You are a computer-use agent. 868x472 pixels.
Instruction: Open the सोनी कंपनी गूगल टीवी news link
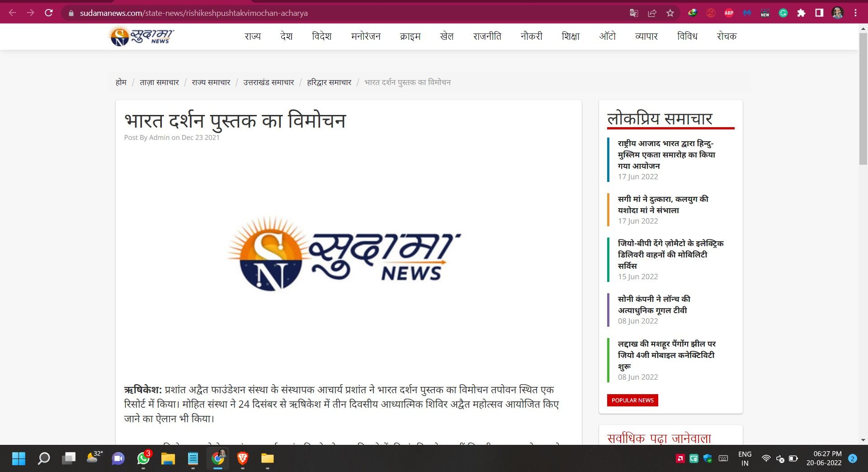(x=654, y=305)
